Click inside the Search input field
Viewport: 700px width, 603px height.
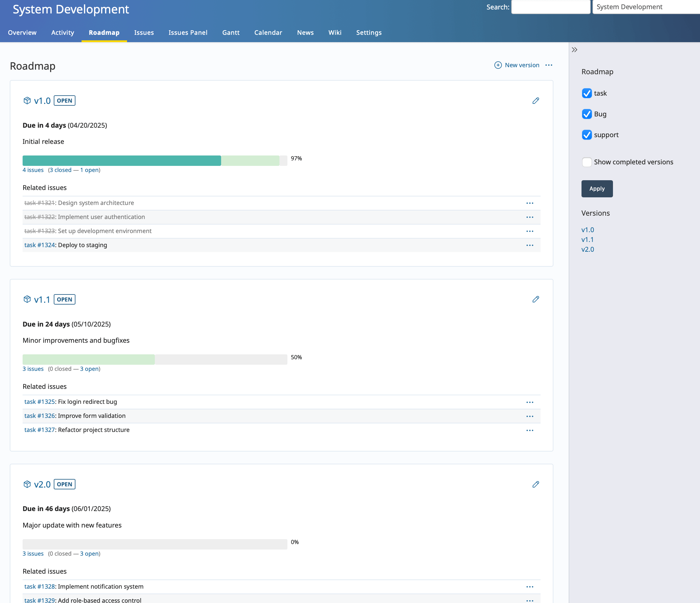(551, 7)
